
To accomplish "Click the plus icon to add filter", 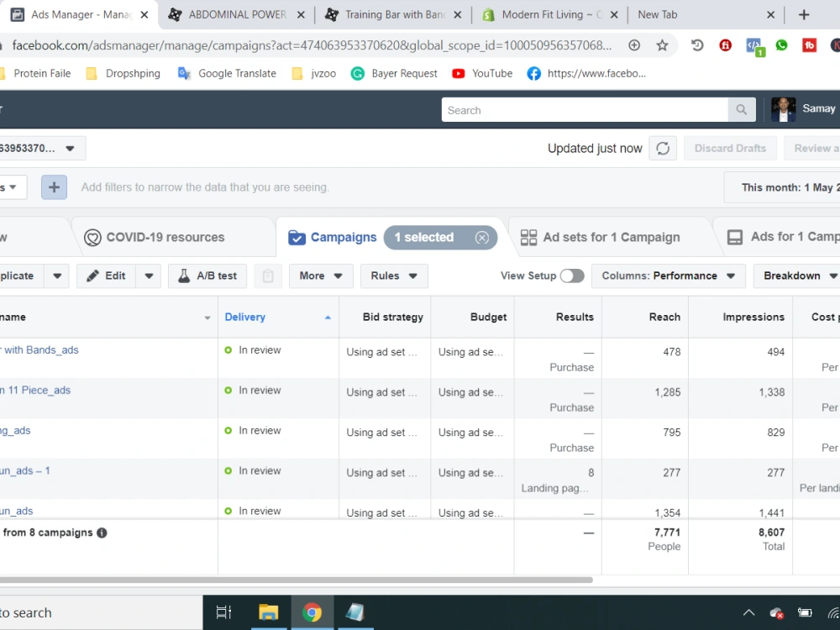I will [x=54, y=187].
